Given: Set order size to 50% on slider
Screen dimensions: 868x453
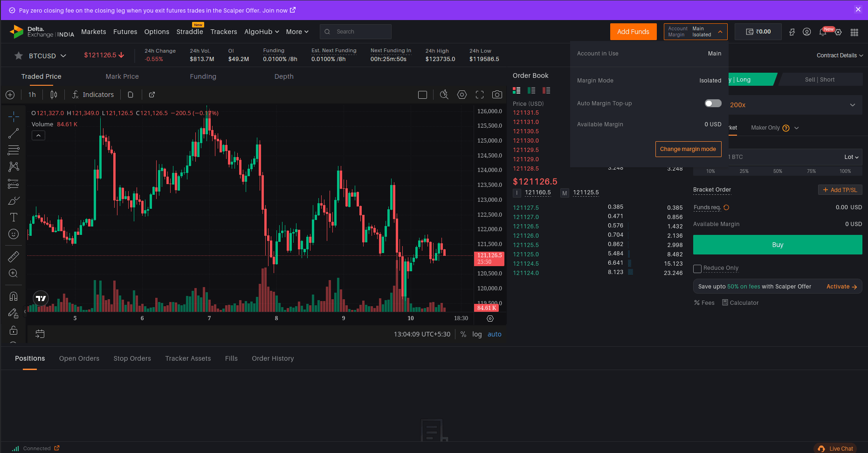Looking at the screenshot, I should coord(778,171).
